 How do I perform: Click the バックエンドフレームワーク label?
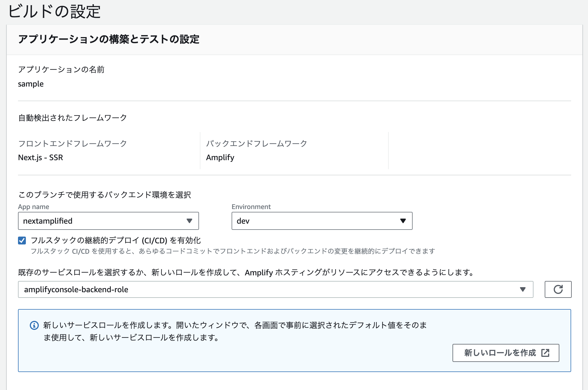pyautogui.click(x=257, y=143)
